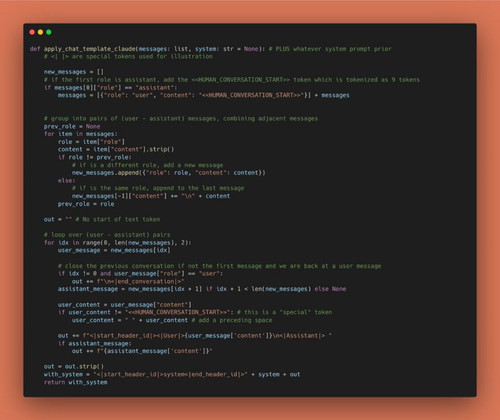500x420 pixels.
Task: Click the new_messages.append(...) line
Action: (169, 173)
